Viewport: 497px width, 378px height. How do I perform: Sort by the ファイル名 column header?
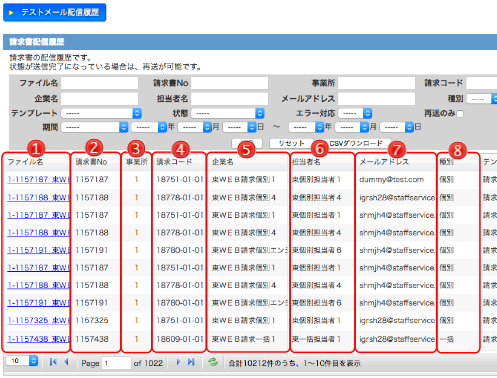pos(25,162)
